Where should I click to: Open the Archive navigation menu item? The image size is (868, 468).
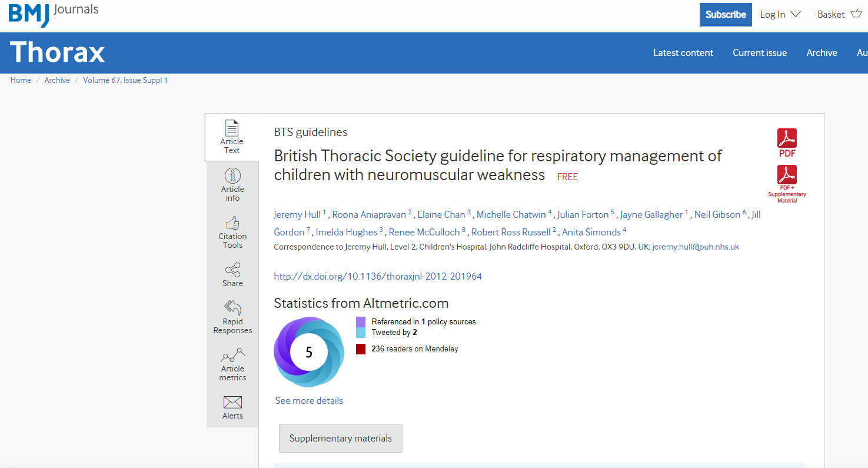click(822, 53)
